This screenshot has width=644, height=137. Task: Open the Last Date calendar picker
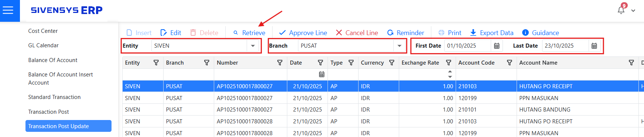point(594,46)
